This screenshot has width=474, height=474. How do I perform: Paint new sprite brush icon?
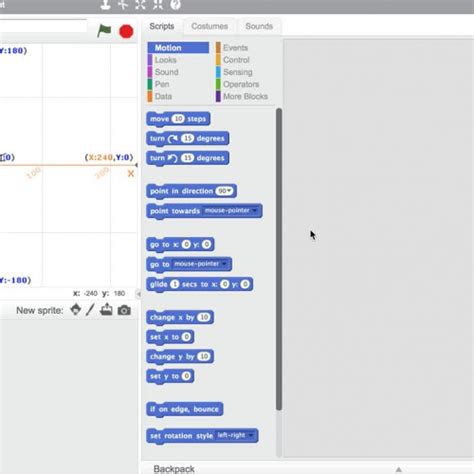tap(90, 310)
